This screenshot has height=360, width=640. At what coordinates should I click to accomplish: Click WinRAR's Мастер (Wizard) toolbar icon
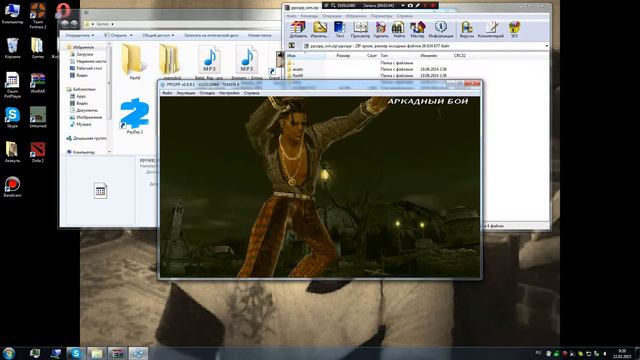click(417, 29)
